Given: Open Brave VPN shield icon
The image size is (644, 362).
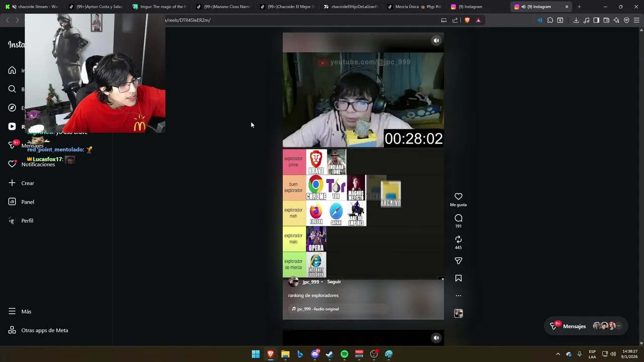Looking at the screenshot, I should point(626,20).
